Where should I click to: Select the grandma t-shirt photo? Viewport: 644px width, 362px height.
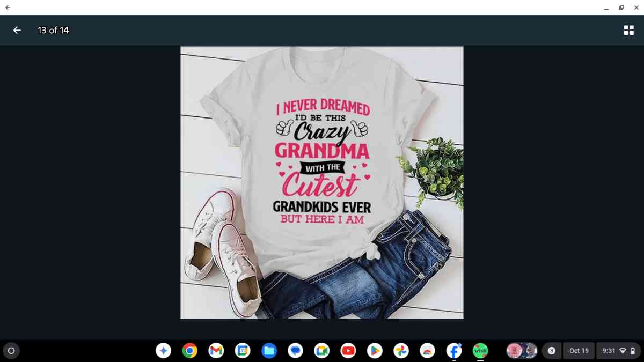click(322, 182)
